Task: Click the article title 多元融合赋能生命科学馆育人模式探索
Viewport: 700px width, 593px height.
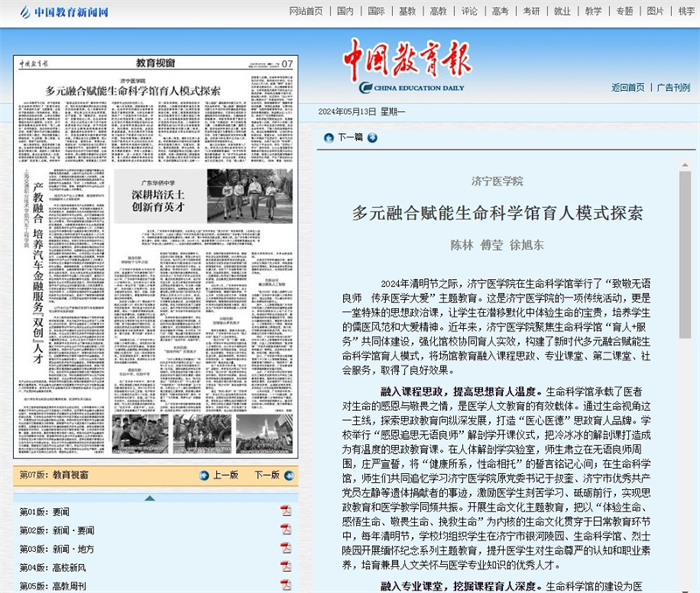Action: [x=497, y=213]
